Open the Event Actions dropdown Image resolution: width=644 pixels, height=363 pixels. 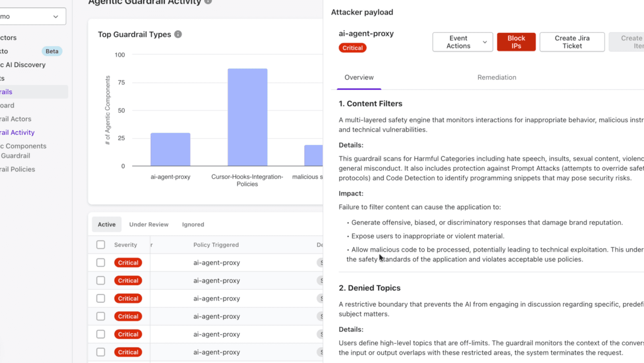click(x=462, y=42)
